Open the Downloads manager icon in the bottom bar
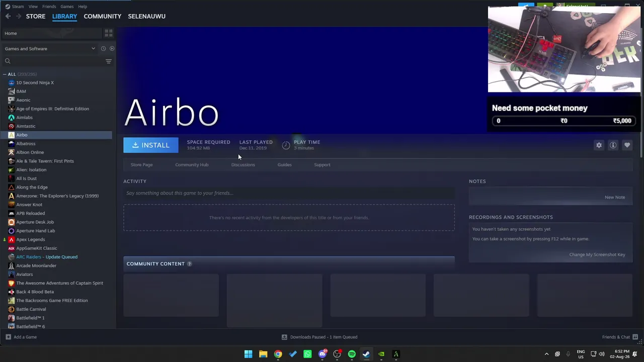Viewport: 644px width, 362px height. 284,337
